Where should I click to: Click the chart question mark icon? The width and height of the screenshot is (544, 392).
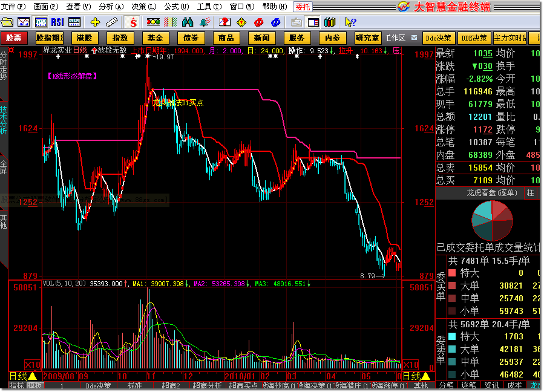[224, 22]
